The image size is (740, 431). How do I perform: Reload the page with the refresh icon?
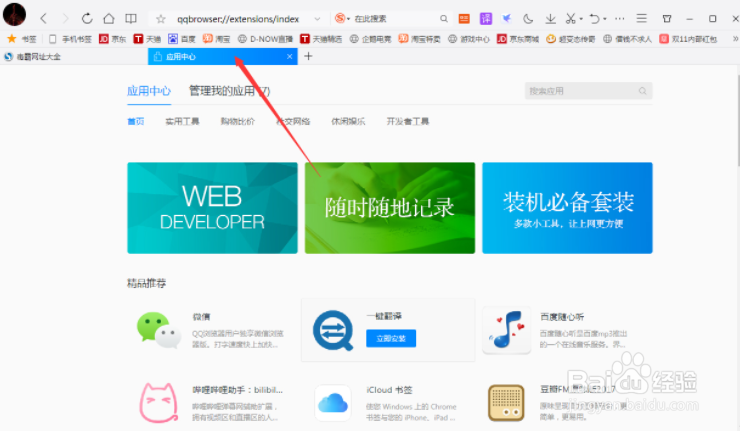click(87, 19)
